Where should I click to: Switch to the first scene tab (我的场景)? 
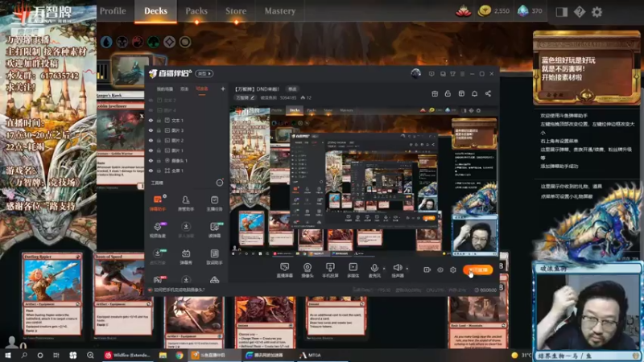pyautogui.click(x=165, y=88)
